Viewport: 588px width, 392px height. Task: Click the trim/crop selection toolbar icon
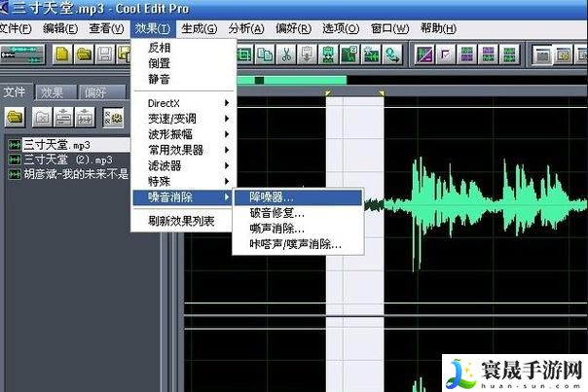[x=244, y=54]
